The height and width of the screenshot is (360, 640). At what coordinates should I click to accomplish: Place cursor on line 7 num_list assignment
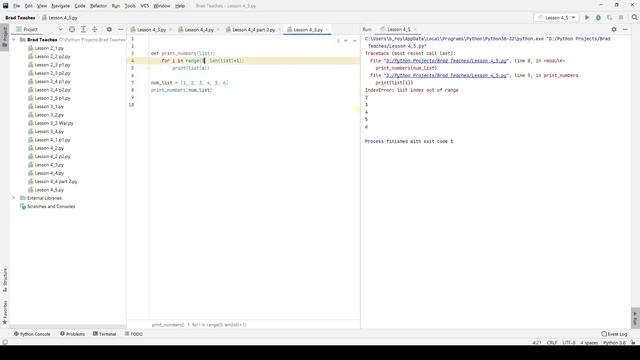[x=189, y=83]
